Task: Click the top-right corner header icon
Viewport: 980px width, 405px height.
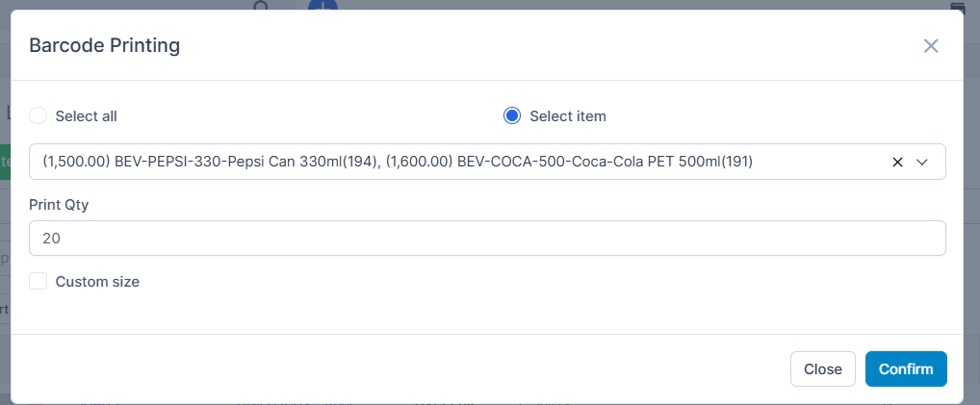Action: point(957,6)
